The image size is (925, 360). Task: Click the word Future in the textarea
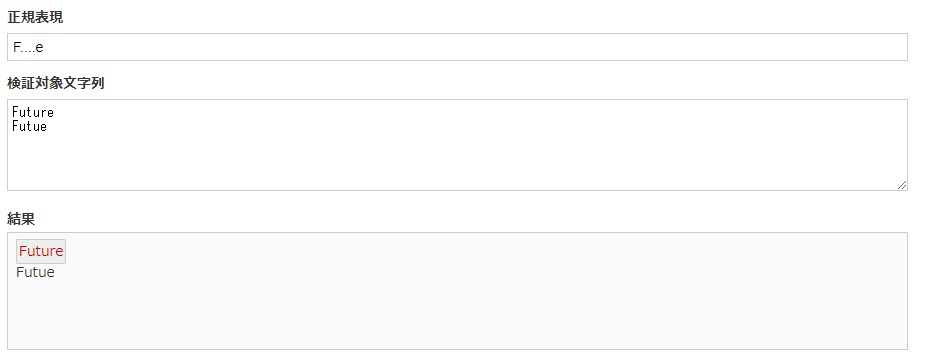pos(33,112)
